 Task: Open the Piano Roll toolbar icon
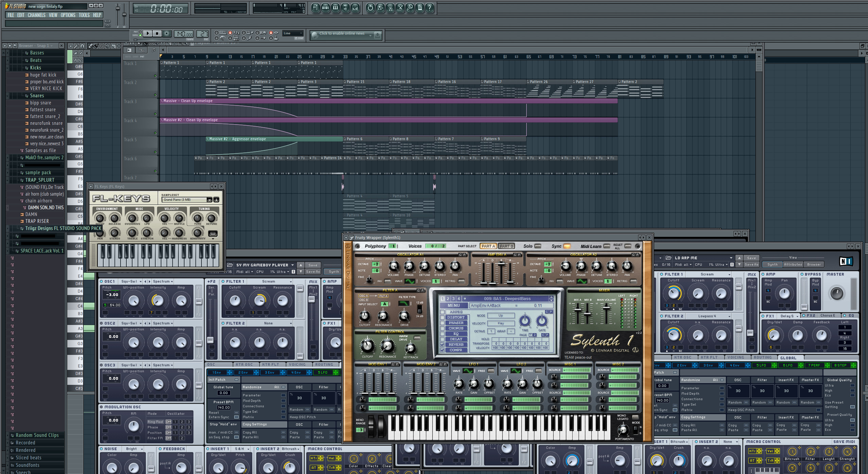click(x=335, y=8)
